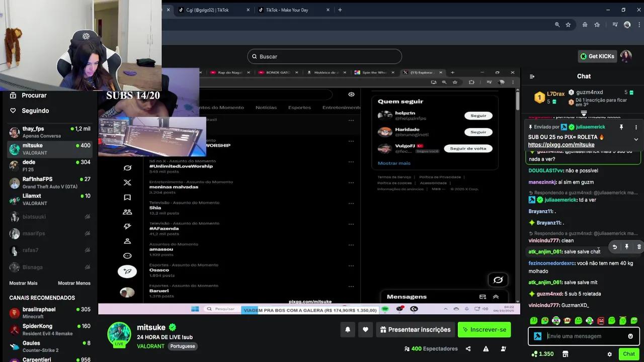Open moderator tools icon in message box
This screenshot has width=644, height=362.
pos(537,336)
